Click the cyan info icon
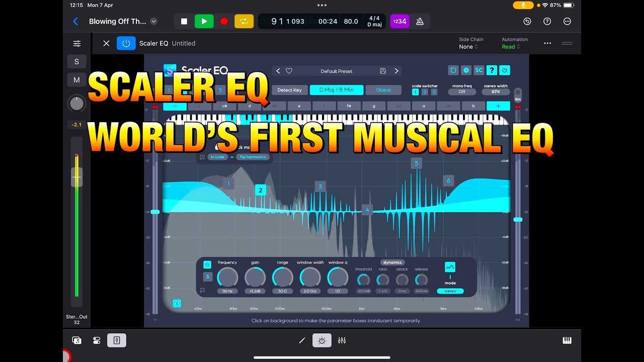Viewport: 644px width, 362px height. point(177,304)
